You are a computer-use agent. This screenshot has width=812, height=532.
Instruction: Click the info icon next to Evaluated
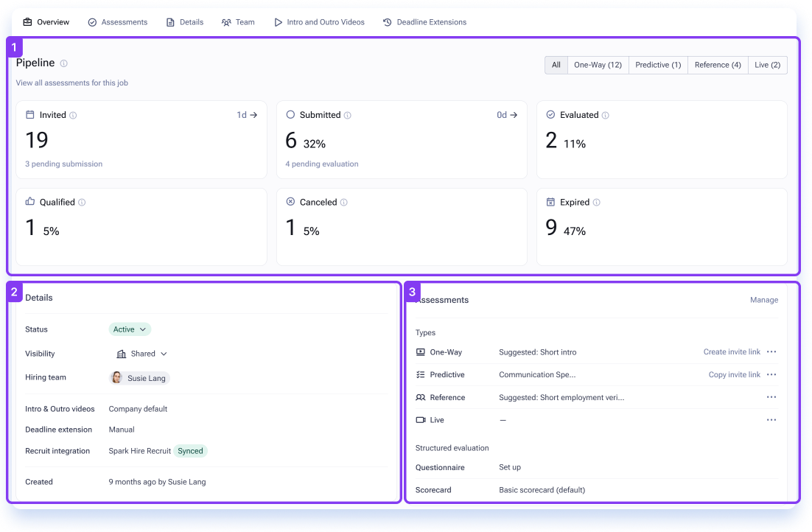(x=606, y=116)
